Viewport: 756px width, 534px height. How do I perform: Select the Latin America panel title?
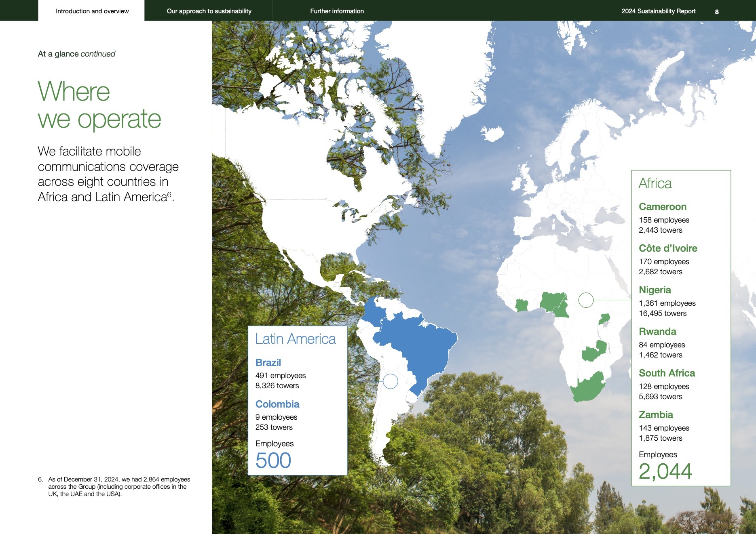click(296, 338)
